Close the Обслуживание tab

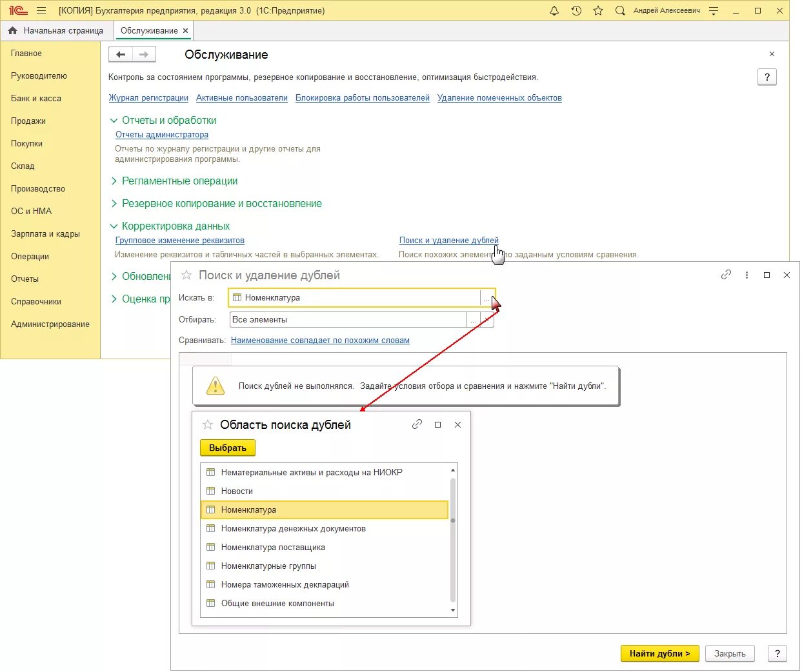[186, 30]
